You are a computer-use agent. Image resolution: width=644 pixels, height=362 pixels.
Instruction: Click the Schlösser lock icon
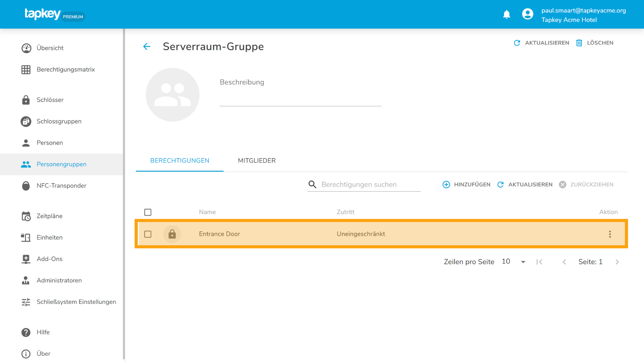pyautogui.click(x=26, y=100)
